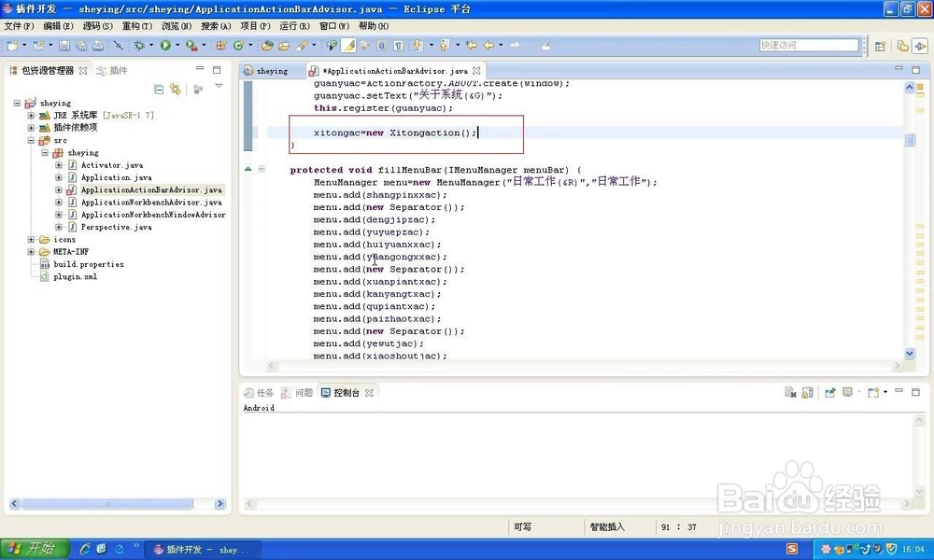This screenshot has height=560, width=934.
Task: Click the New file toolbar icon
Action: [12, 45]
